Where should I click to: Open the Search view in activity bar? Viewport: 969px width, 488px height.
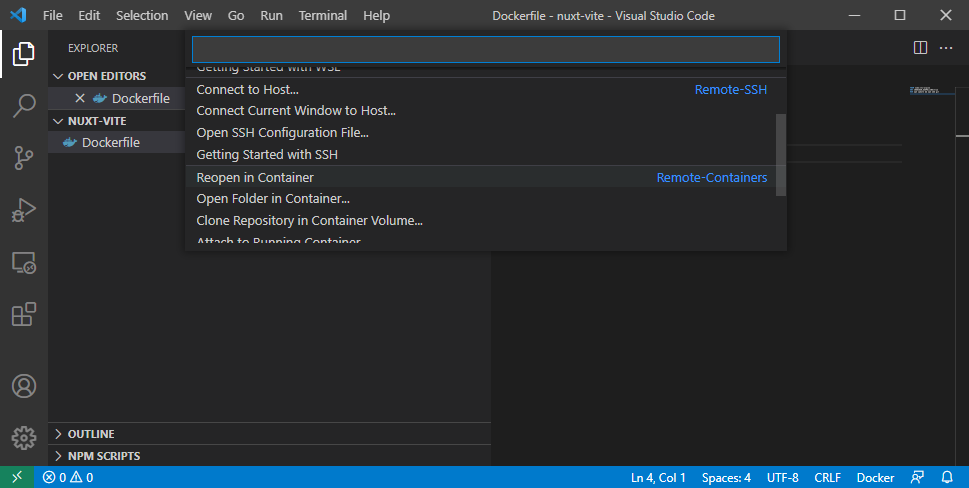pyautogui.click(x=23, y=106)
